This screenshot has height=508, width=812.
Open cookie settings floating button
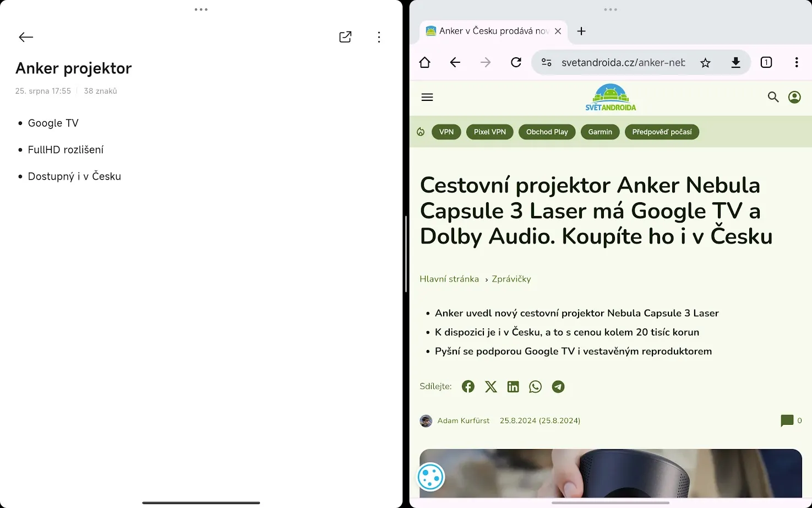point(430,477)
